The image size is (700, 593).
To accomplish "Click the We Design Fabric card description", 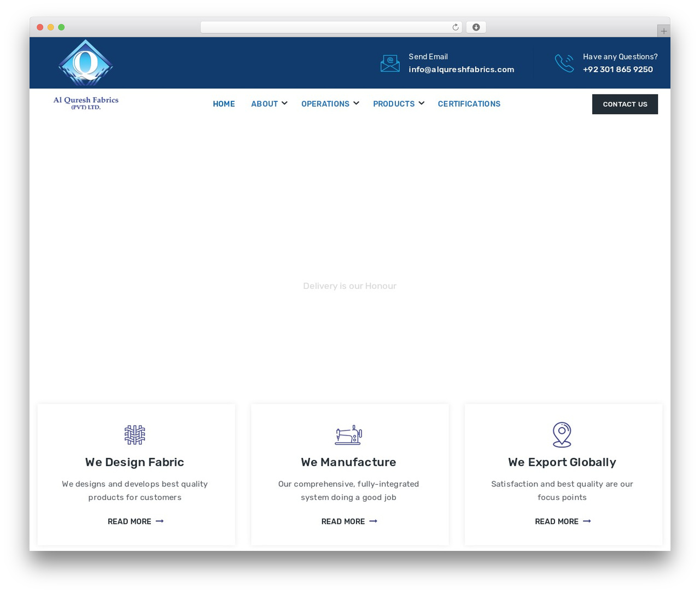I will (x=135, y=491).
